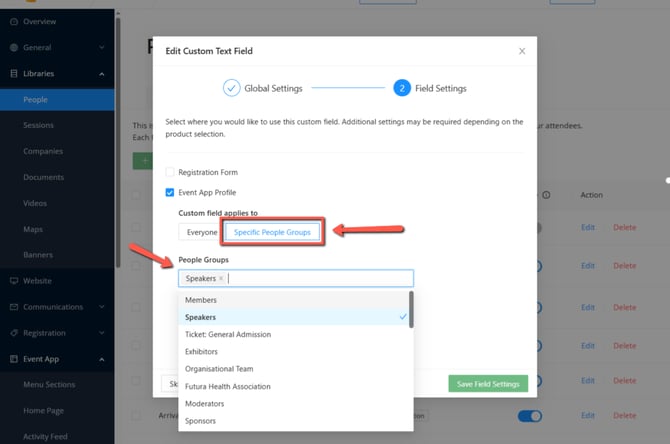
Task: Expand the Communications menu chevron
Action: (102, 307)
